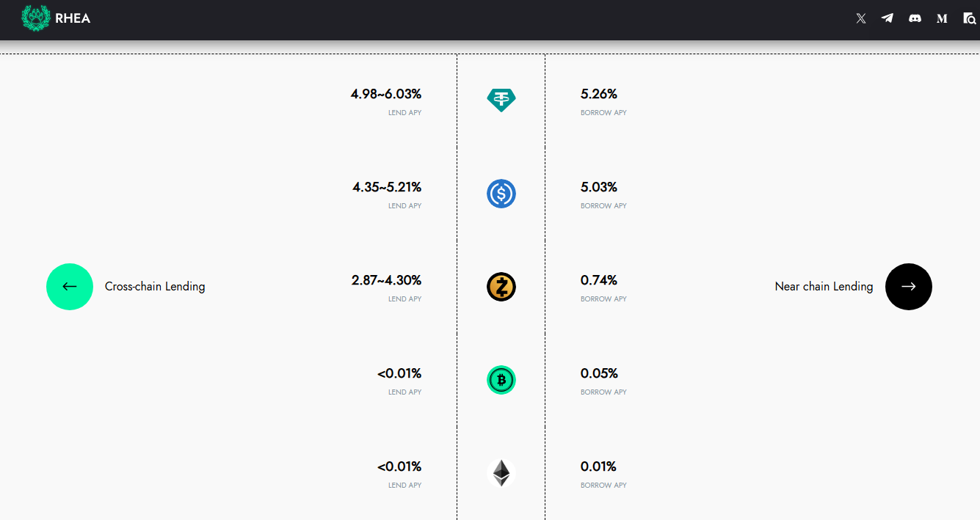The image size is (980, 520).
Task: Click the RHEA brand name text
Action: tap(73, 18)
